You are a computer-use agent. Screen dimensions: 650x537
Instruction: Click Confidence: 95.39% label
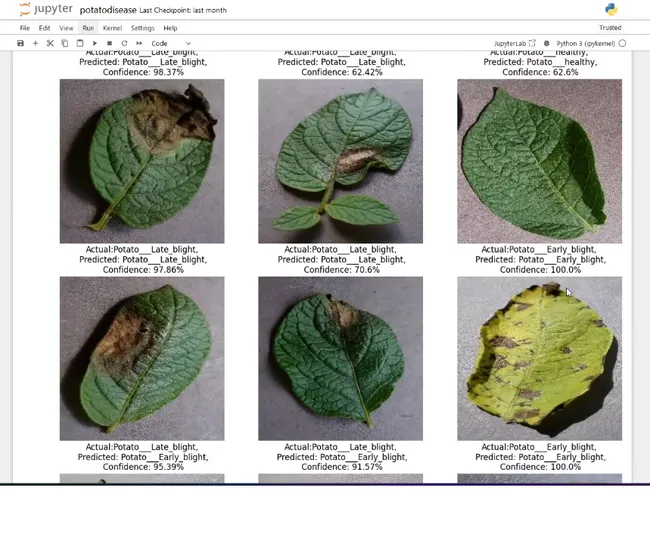tap(143, 467)
